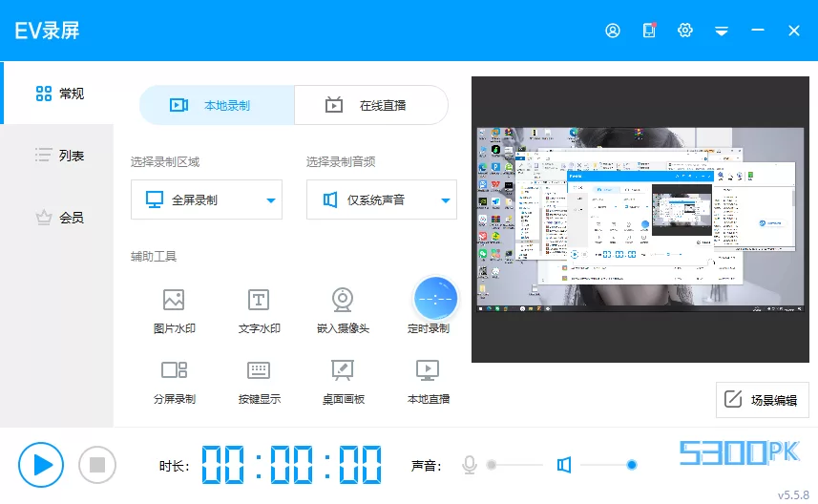Screen dimensions: 818x504
Task: Select the 本地录制 mode tab
Action: (x=217, y=105)
